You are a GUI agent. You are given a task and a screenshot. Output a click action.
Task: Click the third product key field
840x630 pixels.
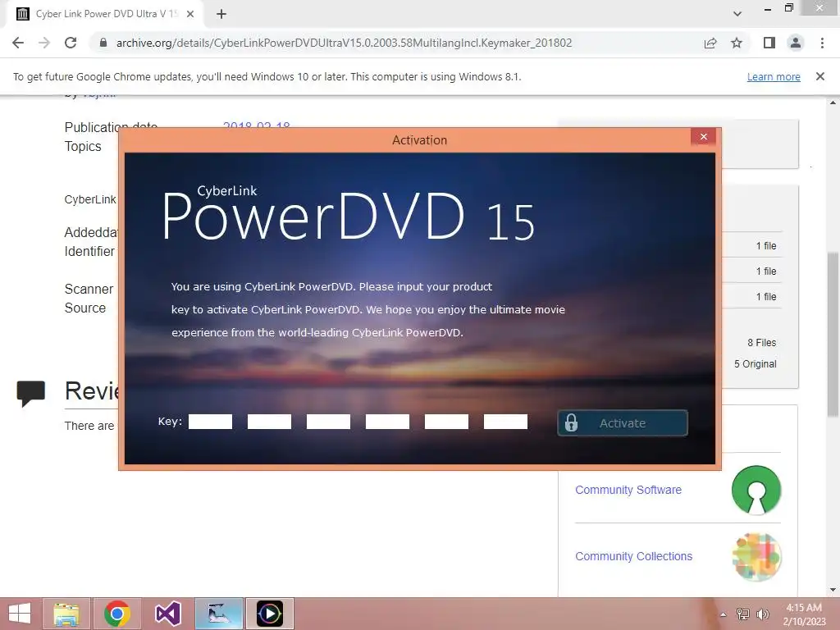click(328, 422)
